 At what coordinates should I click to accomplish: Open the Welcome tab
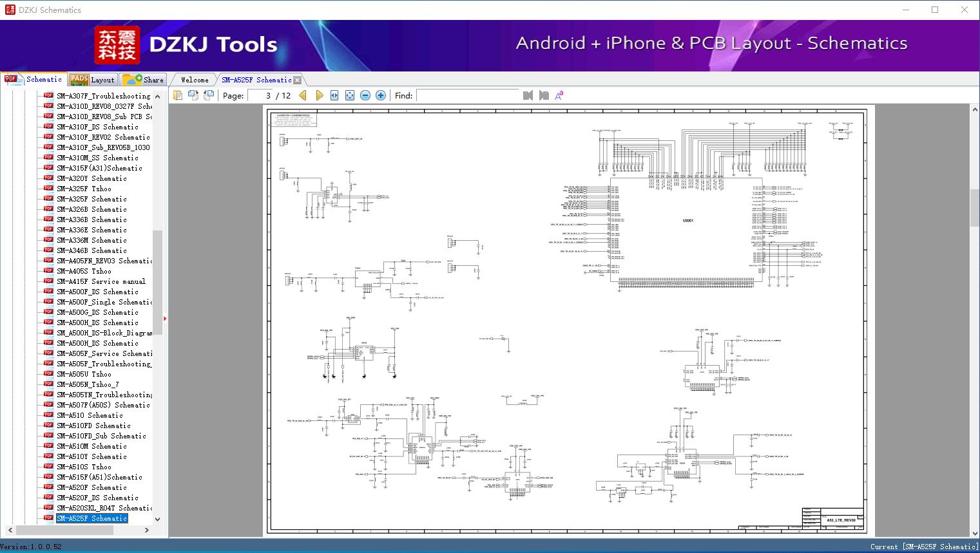(195, 80)
